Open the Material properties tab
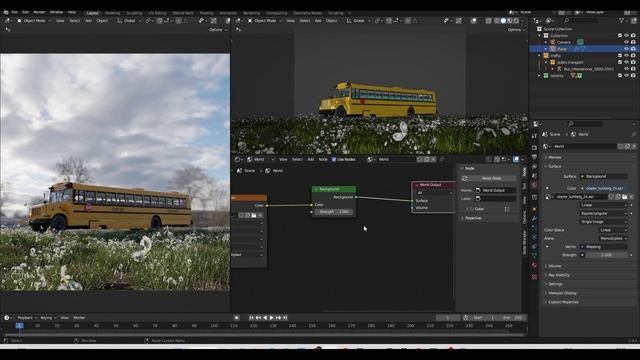This screenshot has width=640, height=360. (x=534, y=265)
